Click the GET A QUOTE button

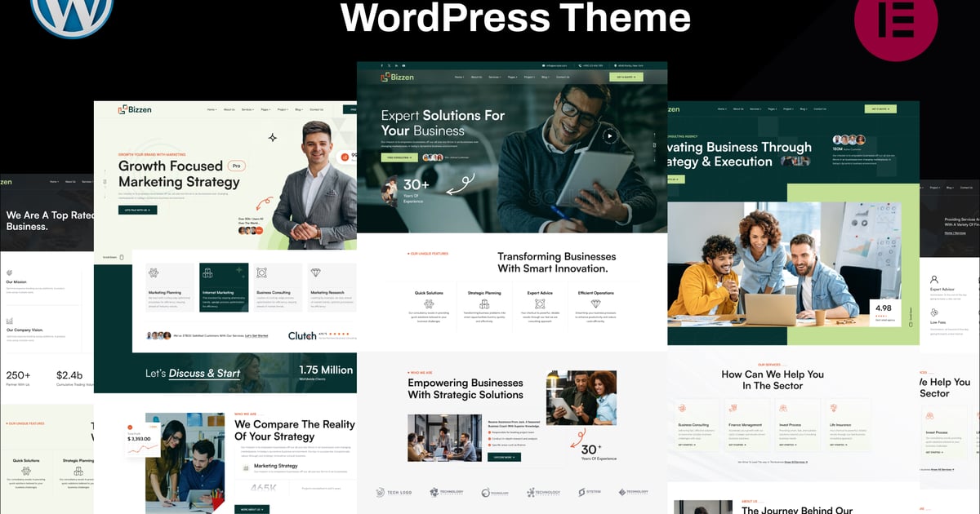pyautogui.click(x=626, y=77)
